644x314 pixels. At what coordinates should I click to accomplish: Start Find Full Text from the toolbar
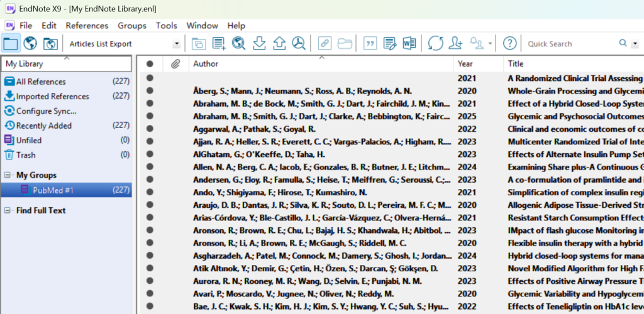(x=298, y=43)
